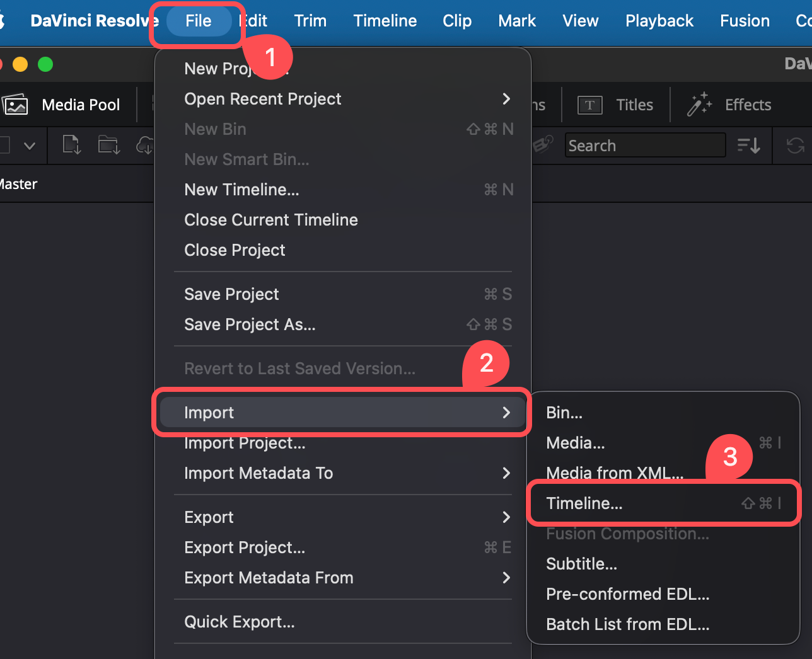Expand the Export submenu
This screenshot has width=812, height=659.
pyautogui.click(x=343, y=517)
